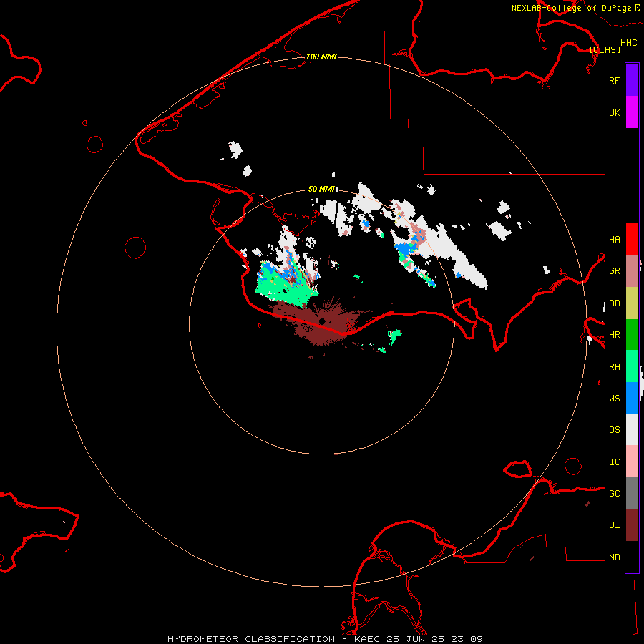This screenshot has width=644, height=644.
Task: Select the IC pink legend color block
Action: [x=632, y=462]
